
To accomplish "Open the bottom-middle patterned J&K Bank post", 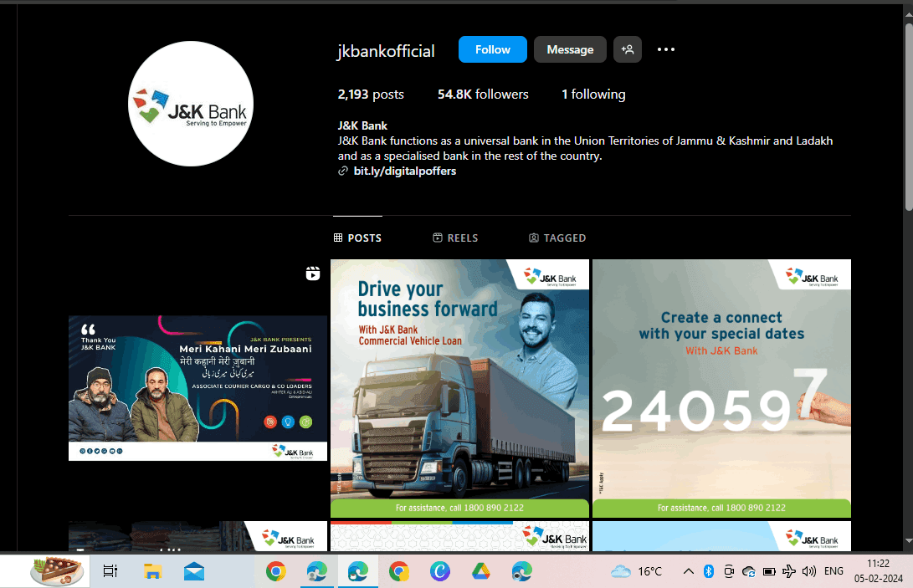I will click(x=460, y=535).
